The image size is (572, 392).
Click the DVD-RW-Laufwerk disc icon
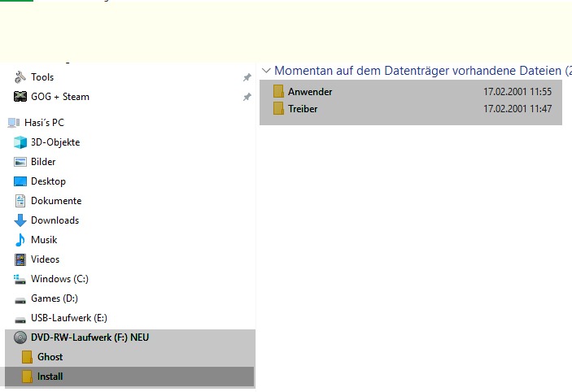tap(20, 338)
